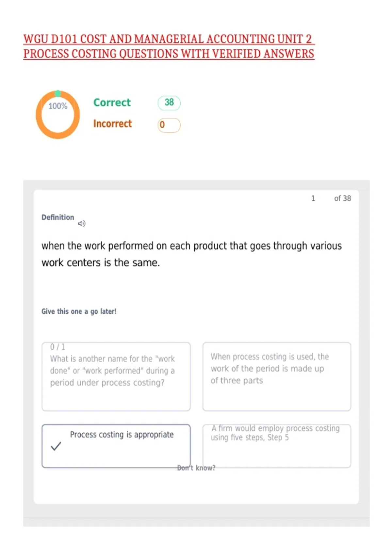Click the Incorrect count badge showing 0
This screenshot has width=392, height=556.
point(169,125)
